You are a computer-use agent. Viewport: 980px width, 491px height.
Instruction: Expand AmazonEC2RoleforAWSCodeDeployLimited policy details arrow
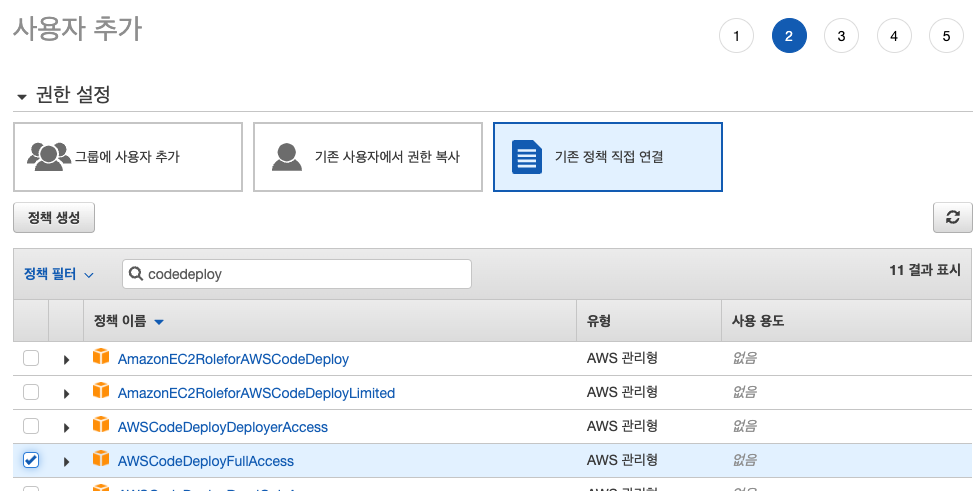pos(66,394)
